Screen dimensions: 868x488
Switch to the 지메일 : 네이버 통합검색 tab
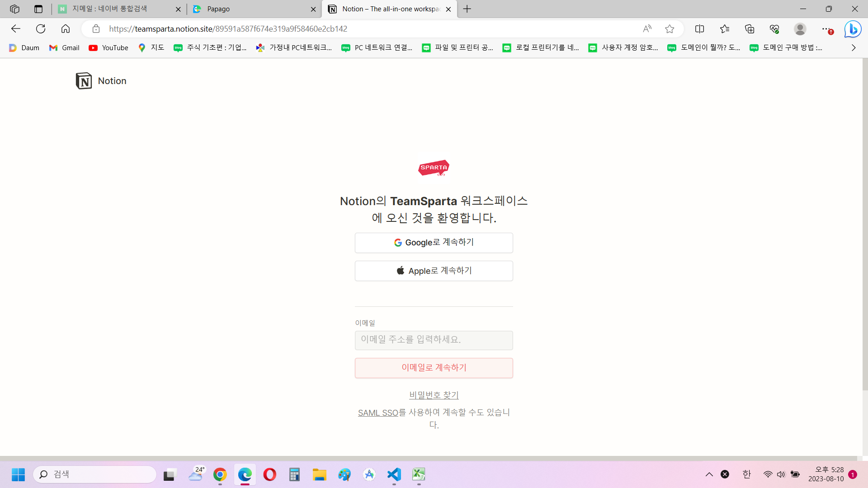pos(119,9)
